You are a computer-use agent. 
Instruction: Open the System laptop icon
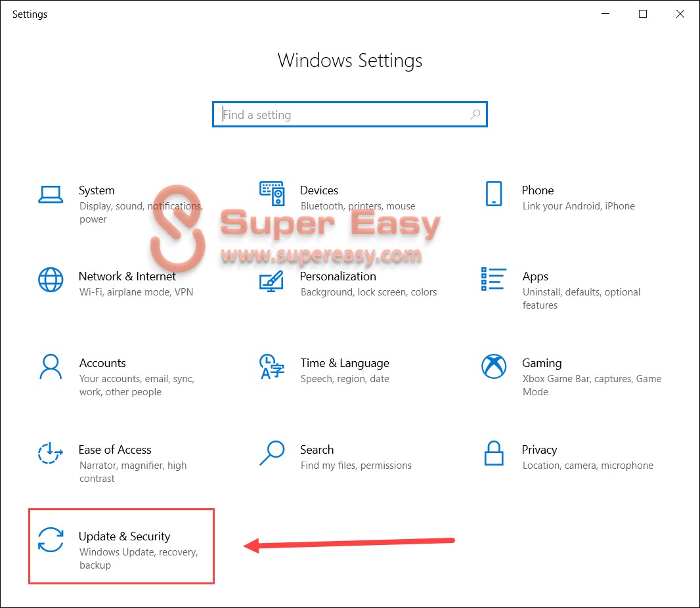pyautogui.click(x=51, y=194)
